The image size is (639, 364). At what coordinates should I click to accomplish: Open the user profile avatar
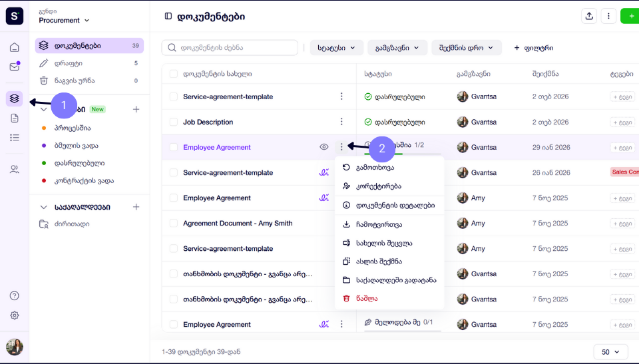[14, 347]
